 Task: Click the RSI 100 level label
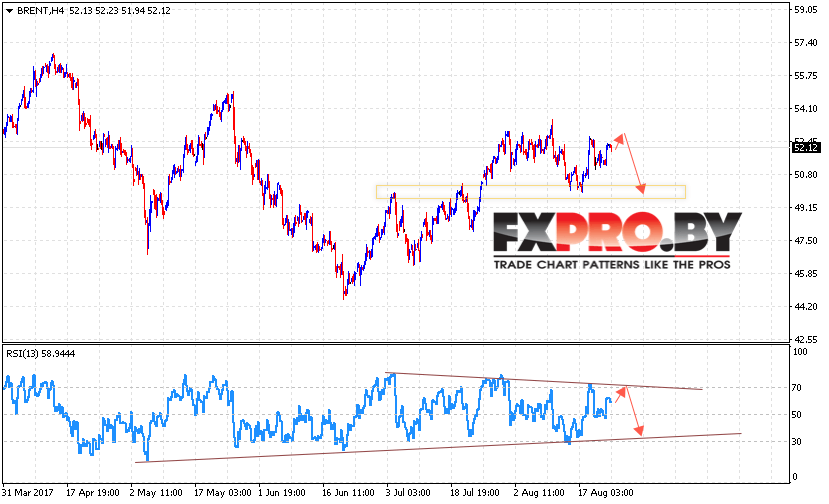(x=800, y=352)
